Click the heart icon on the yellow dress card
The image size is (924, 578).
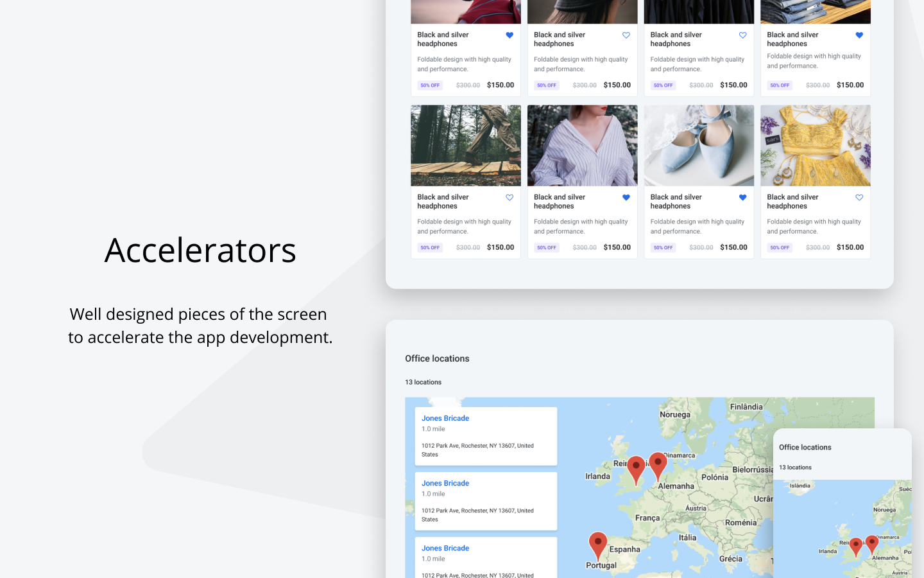859,197
